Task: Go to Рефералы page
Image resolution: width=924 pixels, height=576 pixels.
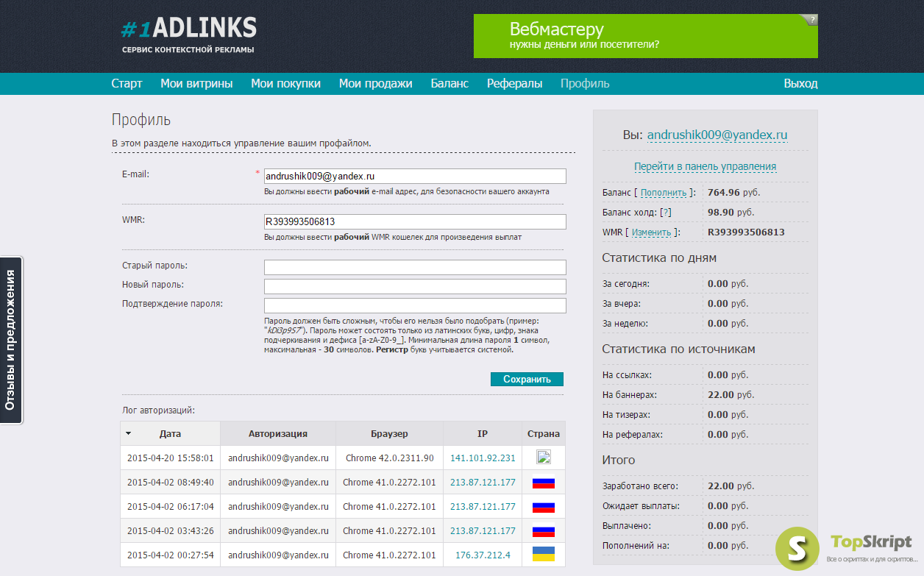Action: (x=514, y=84)
